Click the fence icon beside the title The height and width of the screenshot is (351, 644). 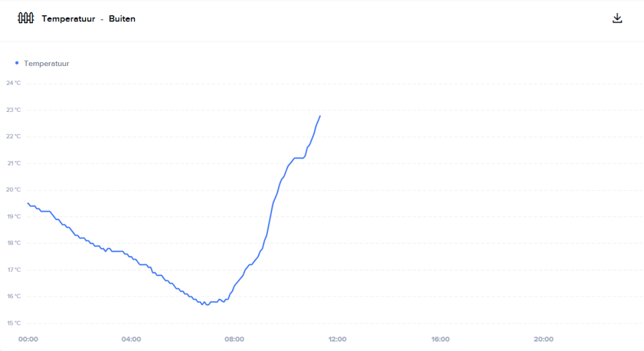[x=26, y=18]
